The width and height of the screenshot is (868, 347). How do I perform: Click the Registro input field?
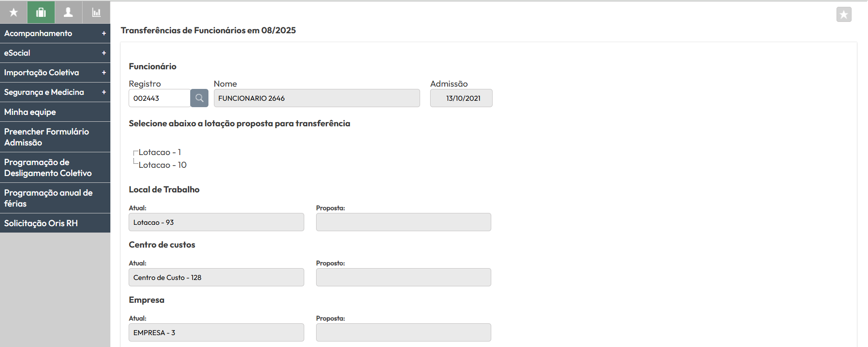point(159,98)
